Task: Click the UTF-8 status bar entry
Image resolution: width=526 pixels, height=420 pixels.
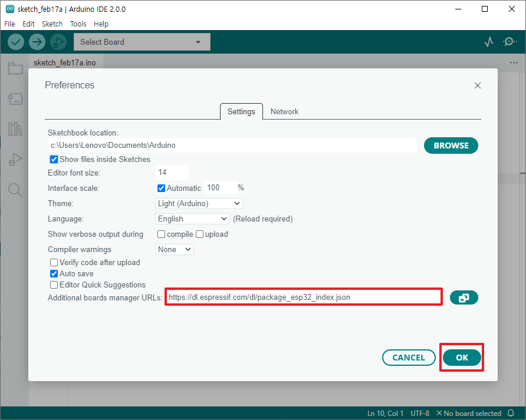Action: (420, 414)
